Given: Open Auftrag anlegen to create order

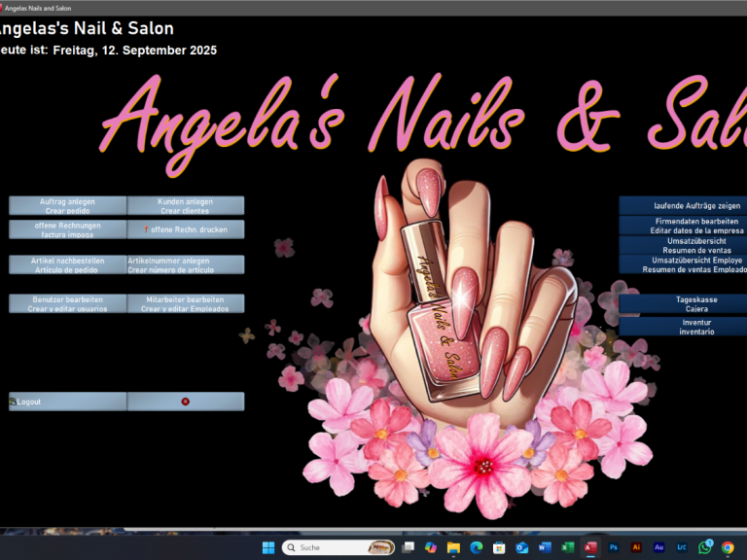Looking at the screenshot, I should (68, 205).
